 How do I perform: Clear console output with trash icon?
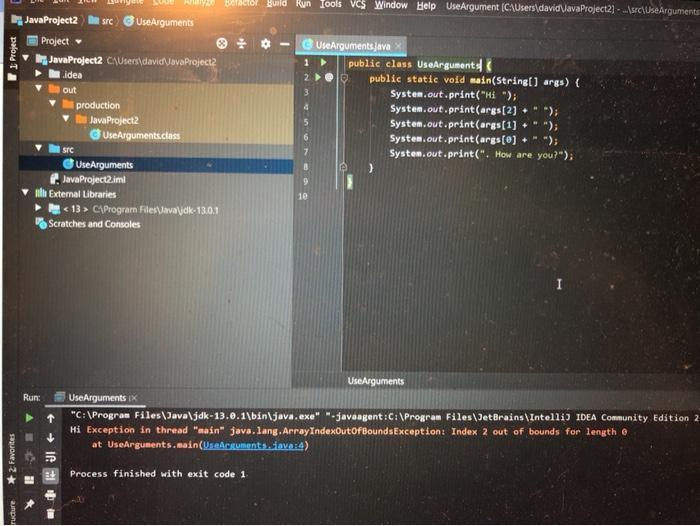[x=50, y=514]
